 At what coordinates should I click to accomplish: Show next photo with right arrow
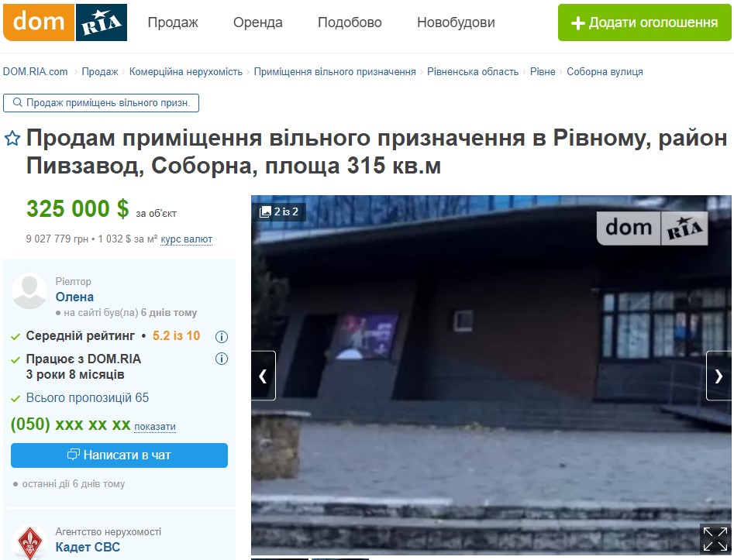pos(718,376)
